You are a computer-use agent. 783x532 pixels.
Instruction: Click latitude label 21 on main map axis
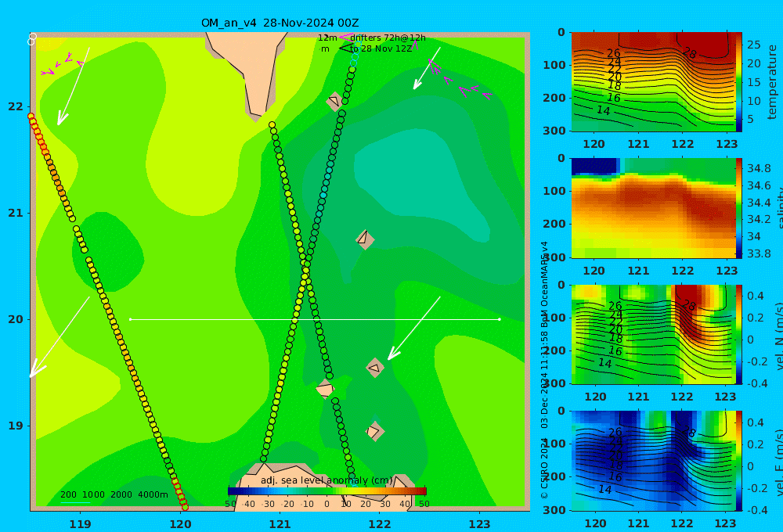point(16,213)
